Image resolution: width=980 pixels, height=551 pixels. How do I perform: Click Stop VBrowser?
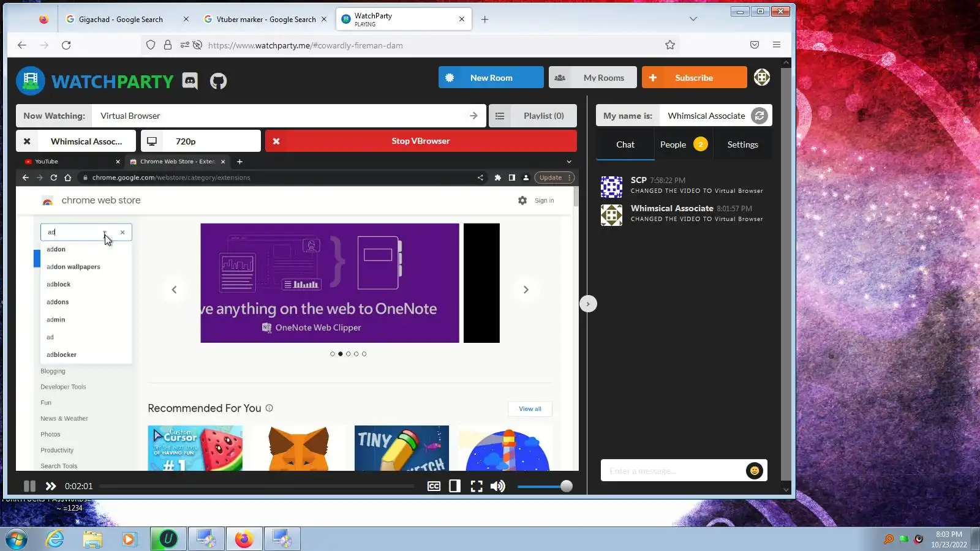421,141
